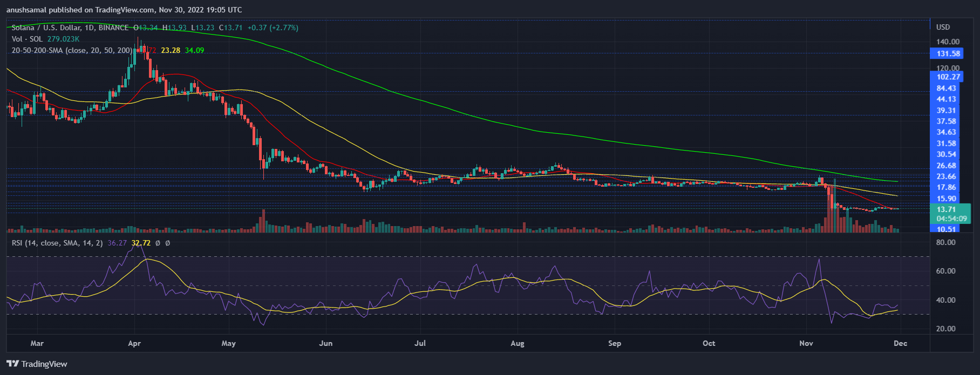The height and width of the screenshot is (375, 980).
Task: Click the yellow 23.28 SMA value
Action: tap(171, 50)
